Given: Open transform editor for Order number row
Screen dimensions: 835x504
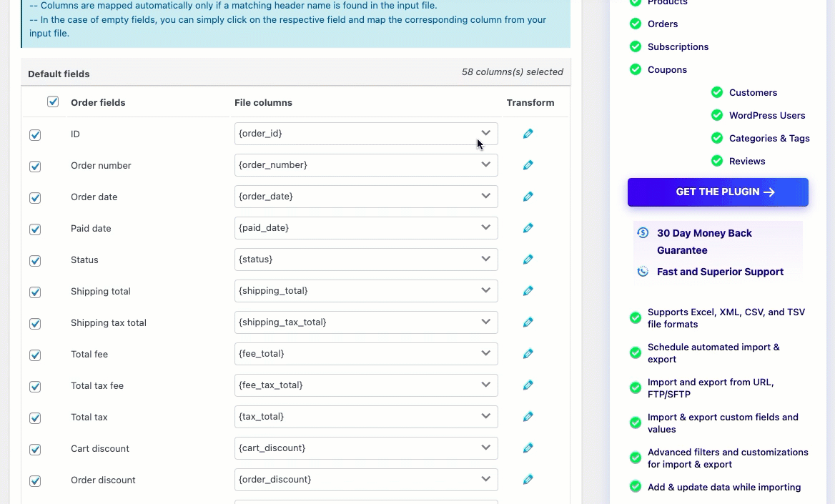Looking at the screenshot, I should [x=528, y=165].
